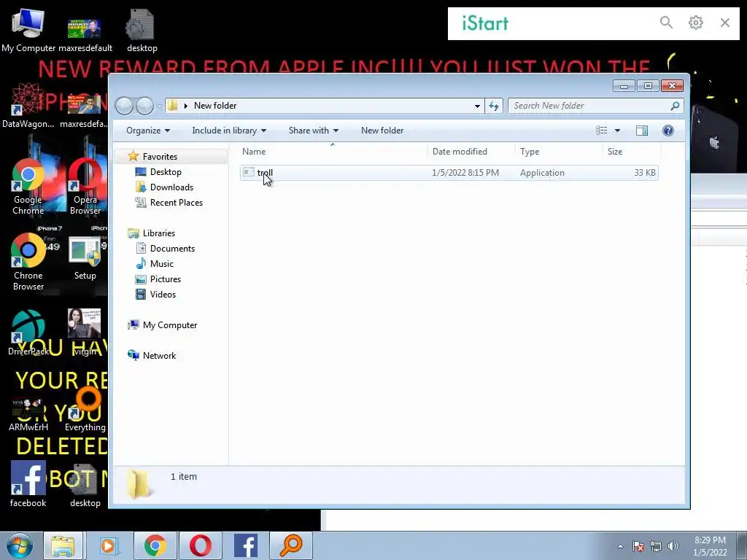Open Facebook from the taskbar
This screenshot has width=747, height=560.
(x=246, y=545)
